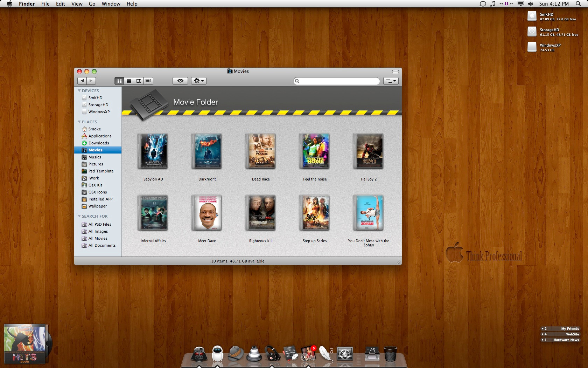Open the Help menu

[x=132, y=4]
